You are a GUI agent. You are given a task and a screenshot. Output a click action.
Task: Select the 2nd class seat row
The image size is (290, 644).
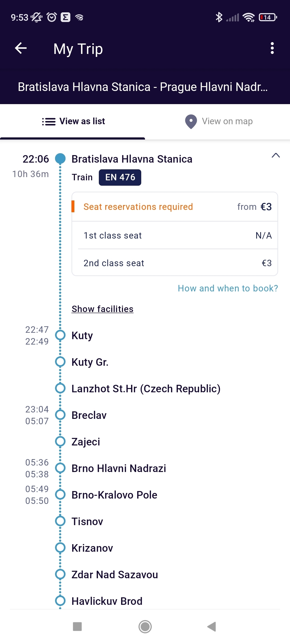click(175, 263)
